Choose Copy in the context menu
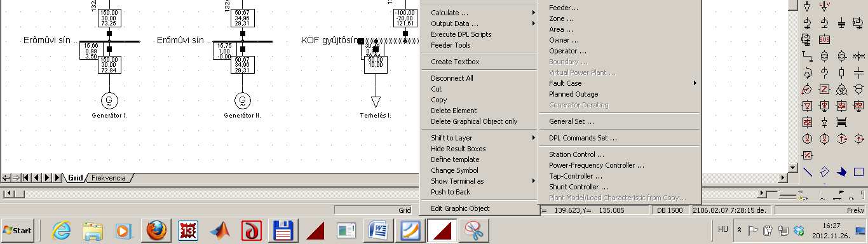 pos(480,100)
